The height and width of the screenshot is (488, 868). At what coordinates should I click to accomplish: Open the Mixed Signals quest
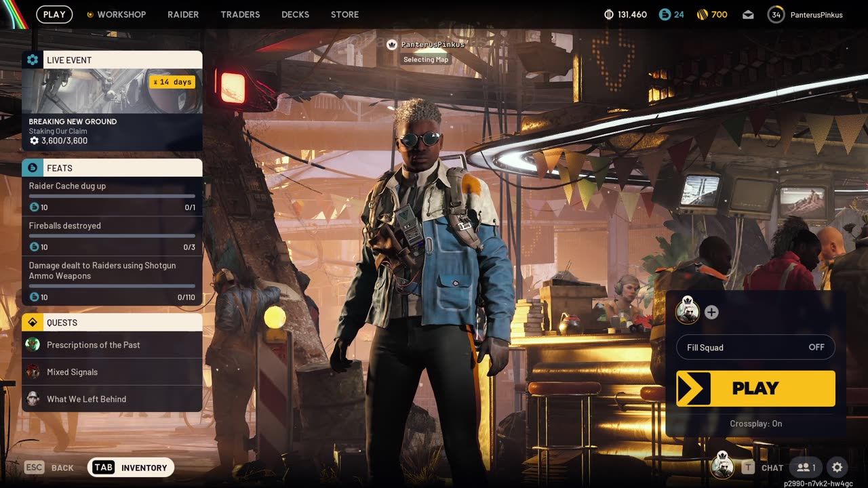112,371
